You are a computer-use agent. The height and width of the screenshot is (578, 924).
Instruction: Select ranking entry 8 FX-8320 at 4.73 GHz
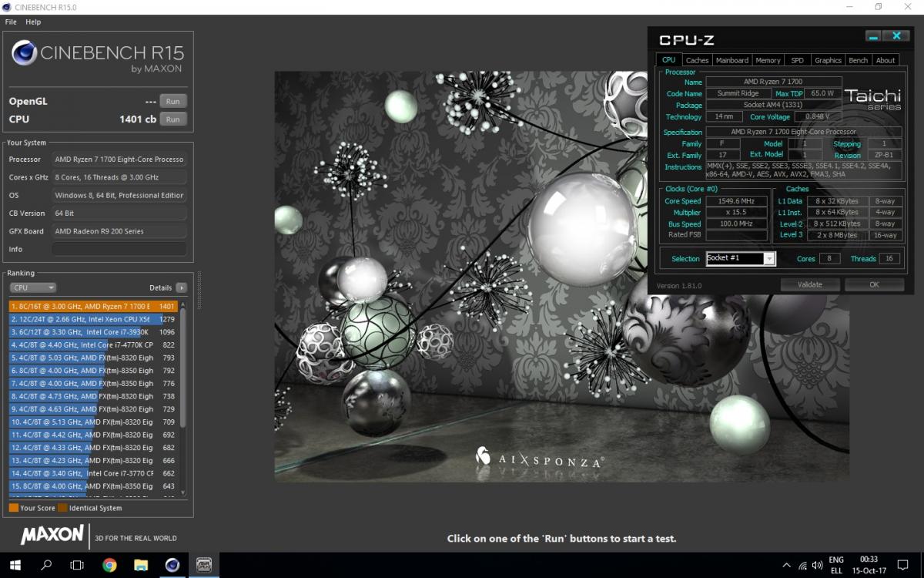click(93, 396)
